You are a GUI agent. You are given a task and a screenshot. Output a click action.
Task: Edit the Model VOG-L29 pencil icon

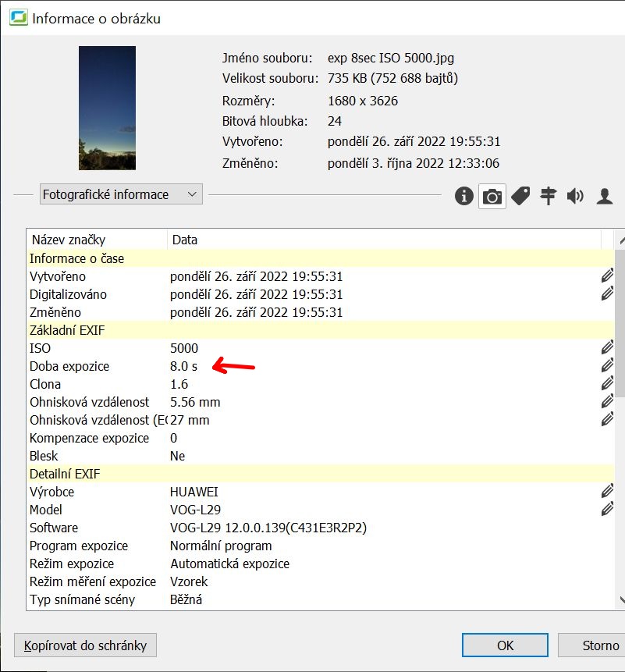608,508
